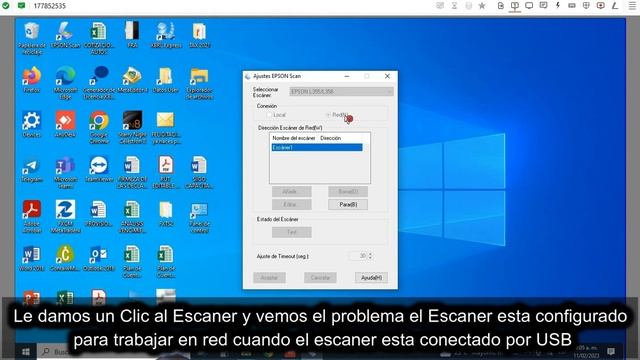Open the Telegram desktop shortcut
The height and width of the screenshot is (360, 640).
point(31,169)
